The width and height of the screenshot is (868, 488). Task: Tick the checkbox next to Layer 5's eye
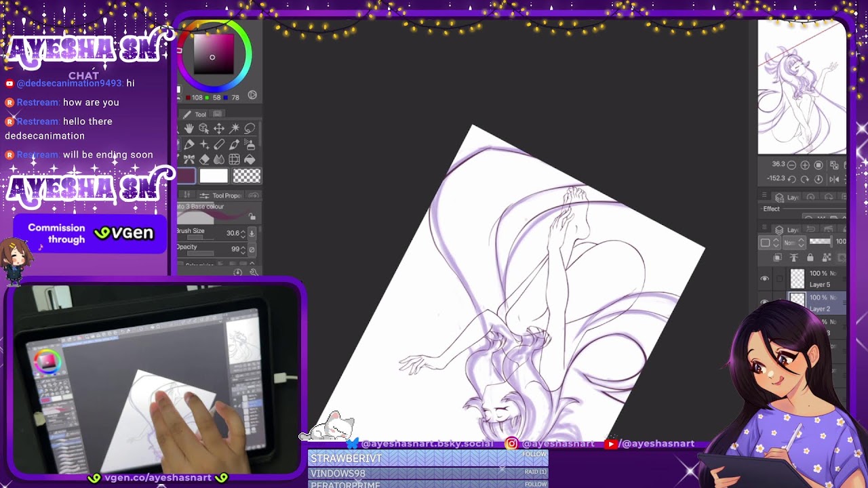(780, 279)
